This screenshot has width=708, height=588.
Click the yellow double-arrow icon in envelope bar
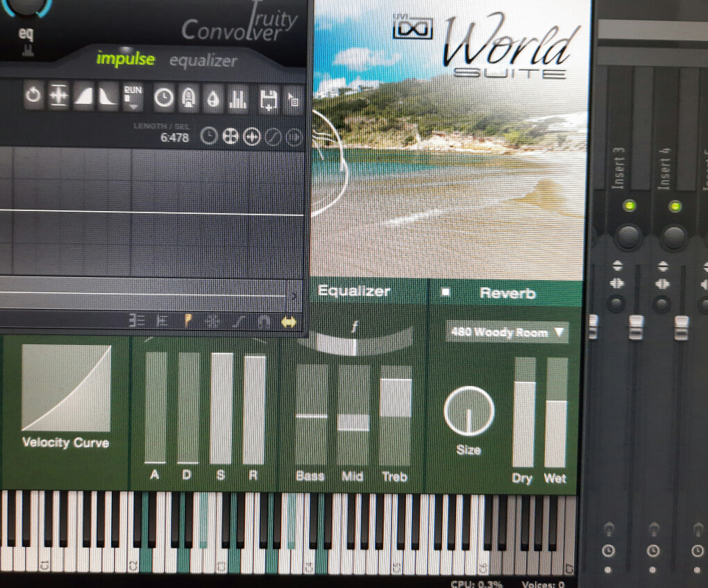click(x=289, y=322)
